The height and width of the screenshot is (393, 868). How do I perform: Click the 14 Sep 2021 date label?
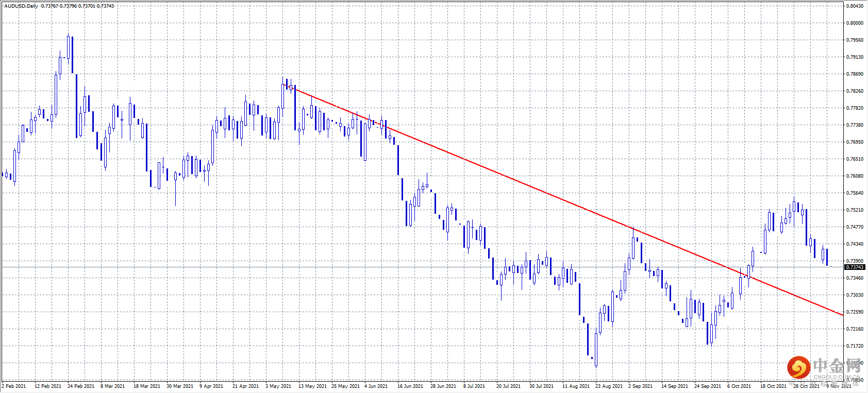coord(675,386)
